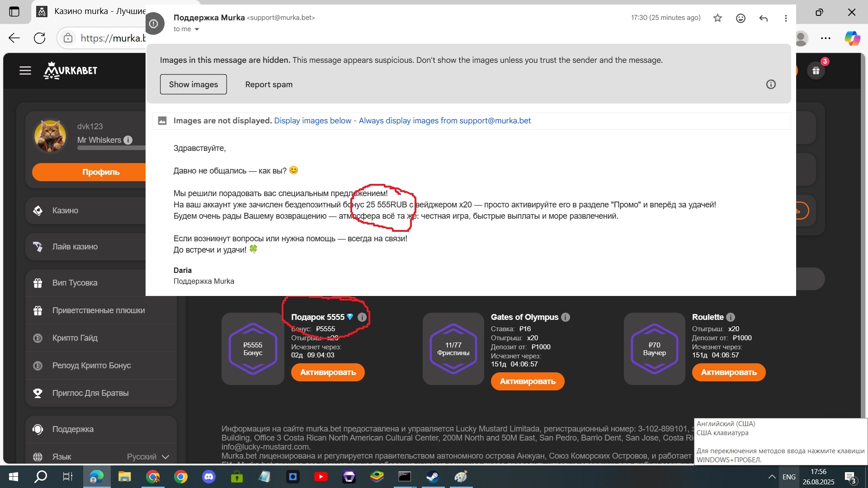The width and height of the screenshot is (868, 488).
Task: Click the info icon beside Mr Whiskers
Action: (128, 140)
